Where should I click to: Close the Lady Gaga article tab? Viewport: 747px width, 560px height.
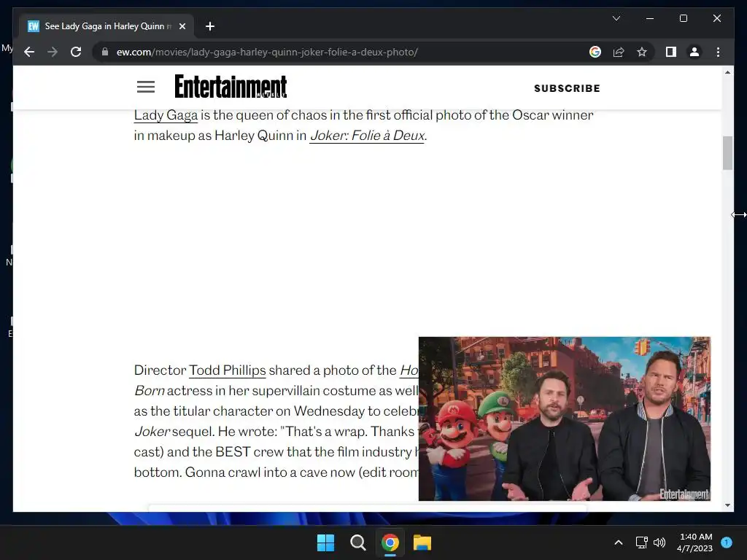click(x=182, y=26)
